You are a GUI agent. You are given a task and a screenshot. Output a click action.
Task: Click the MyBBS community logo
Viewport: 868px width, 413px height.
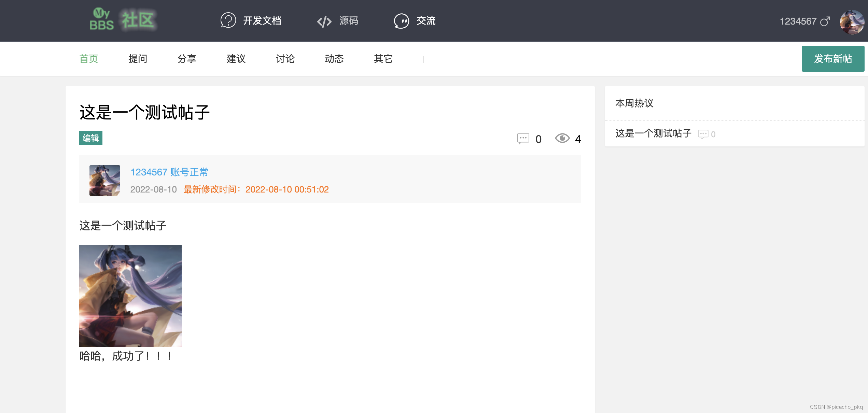tap(123, 20)
